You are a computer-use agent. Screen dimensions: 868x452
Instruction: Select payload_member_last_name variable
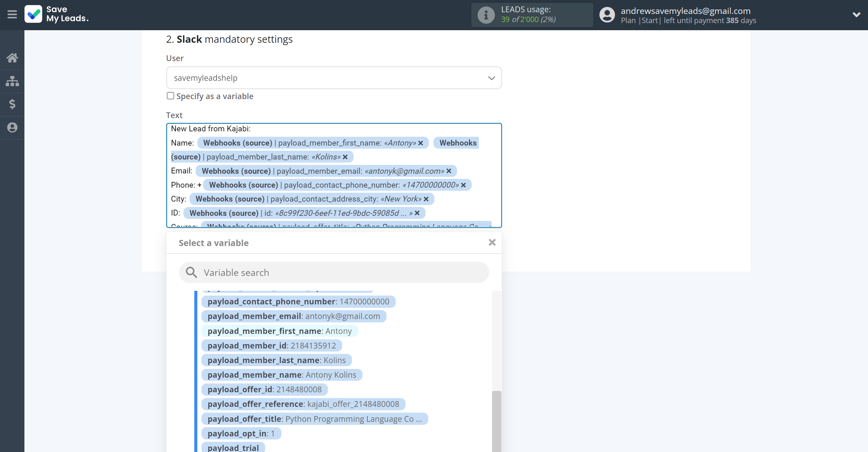point(277,360)
